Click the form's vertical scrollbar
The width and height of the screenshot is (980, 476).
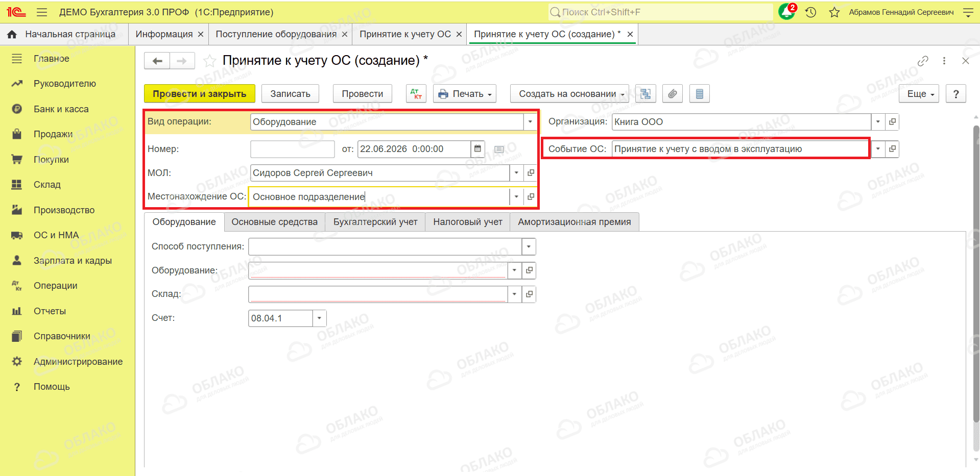pos(976,273)
